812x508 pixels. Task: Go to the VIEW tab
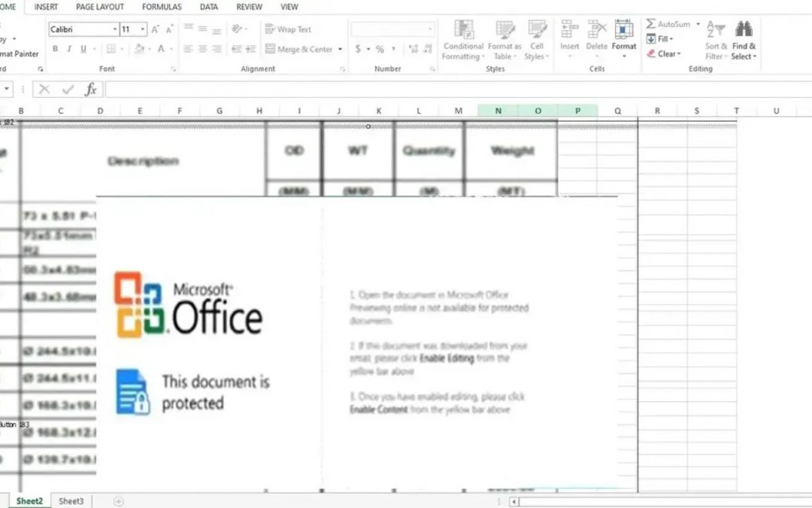289,7
